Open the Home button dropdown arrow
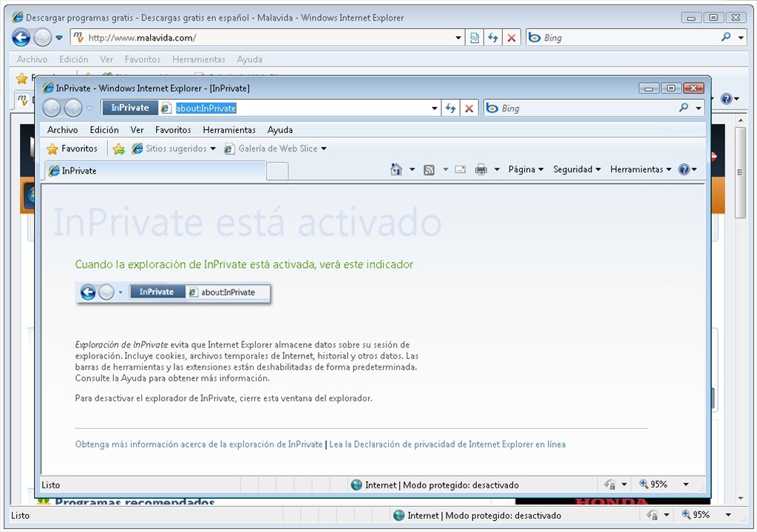The width and height of the screenshot is (757, 532). point(412,169)
